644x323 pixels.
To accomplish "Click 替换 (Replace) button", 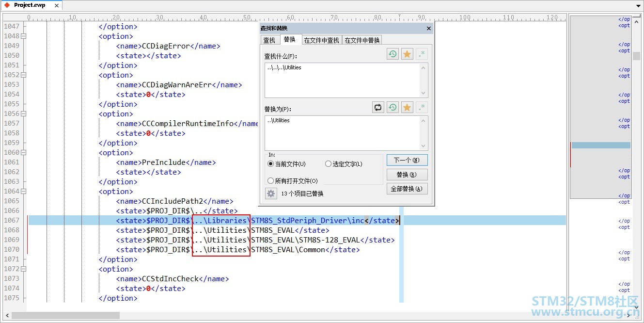I will (x=407, y=175).
